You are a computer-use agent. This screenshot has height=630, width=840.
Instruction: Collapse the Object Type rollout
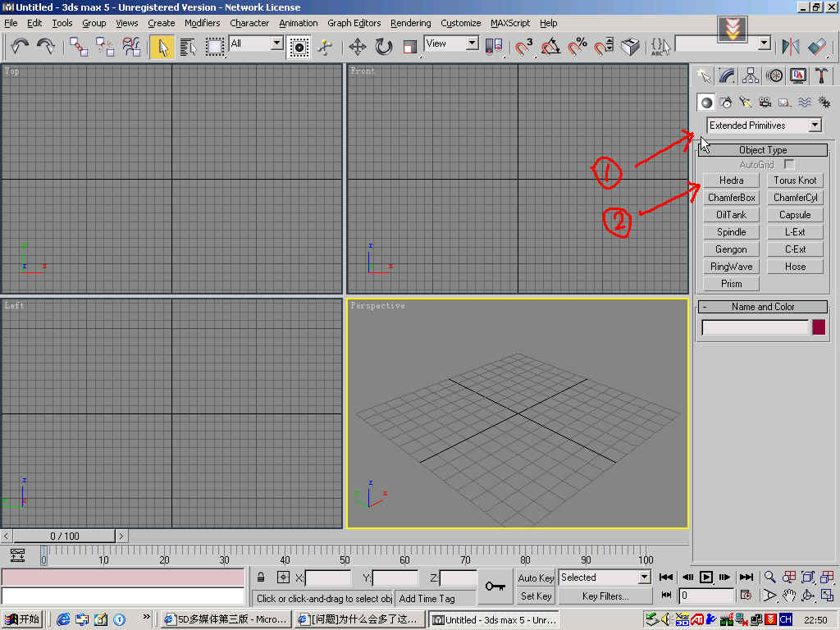click(x=763, y=150)
